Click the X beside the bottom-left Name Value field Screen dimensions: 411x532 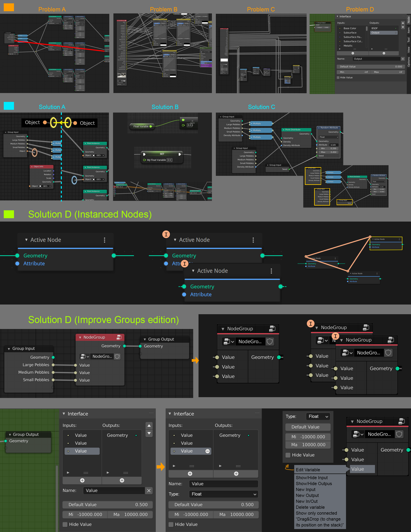(x=149, y=491)
